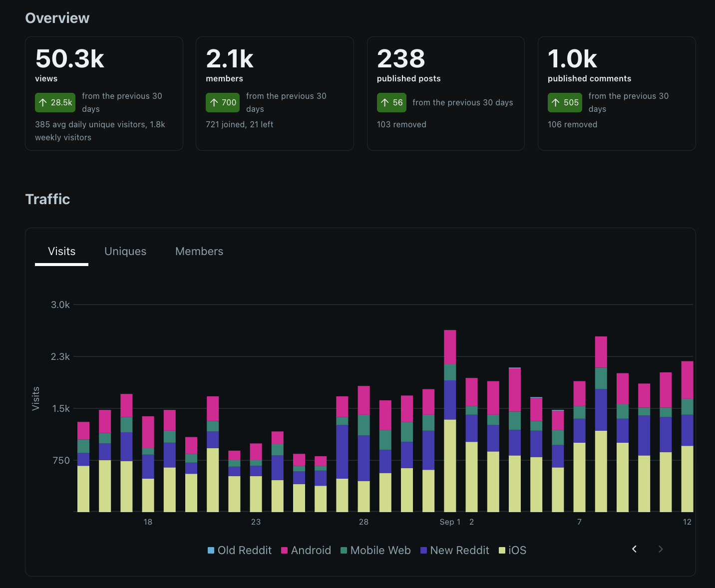Click the bar above date label 18
This screenshot has width=715, height=588.
(x=148, y=464)
